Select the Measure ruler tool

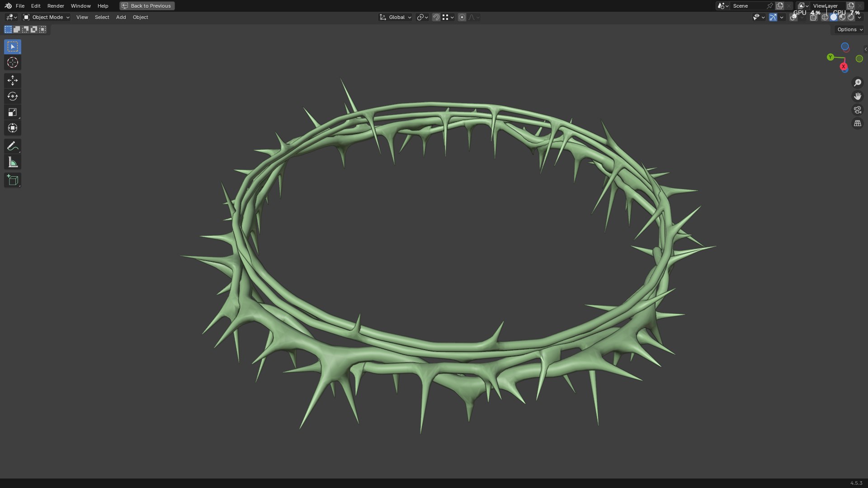13,162
